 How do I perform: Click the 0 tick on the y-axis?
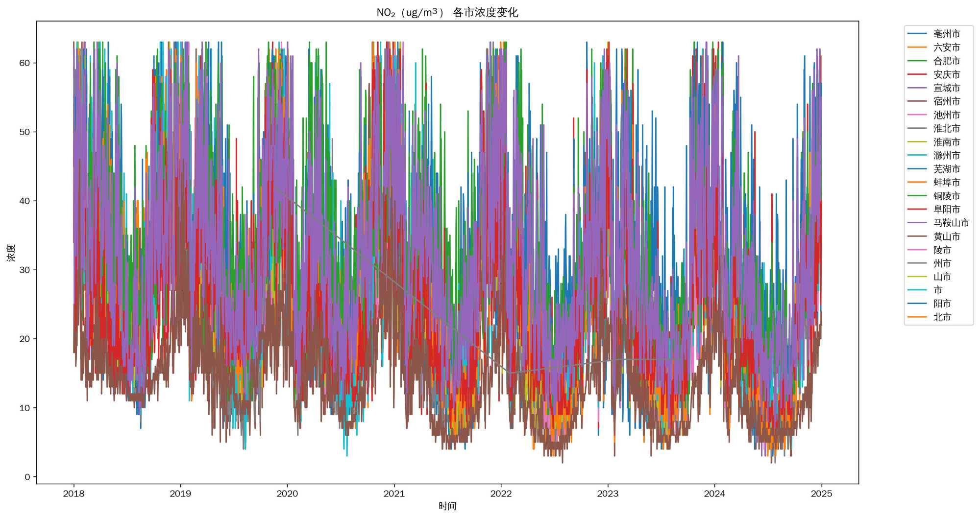pos(27,477)
